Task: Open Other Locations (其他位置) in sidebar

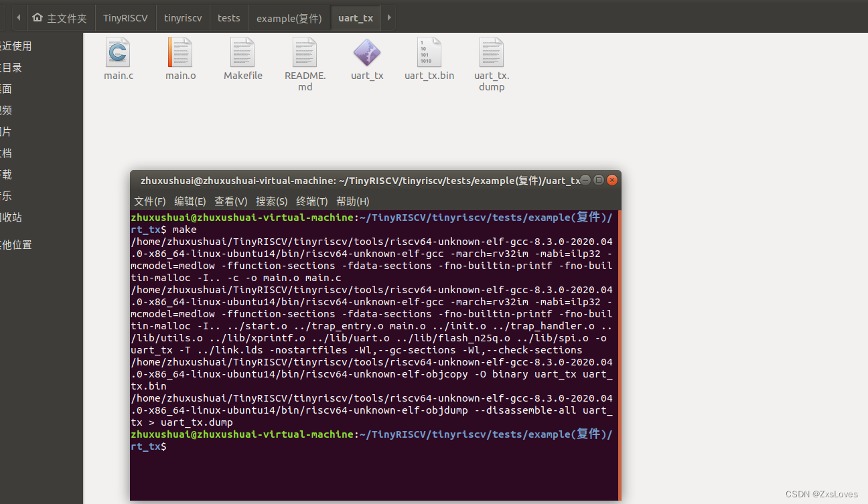Action: (x=16, y=245)
